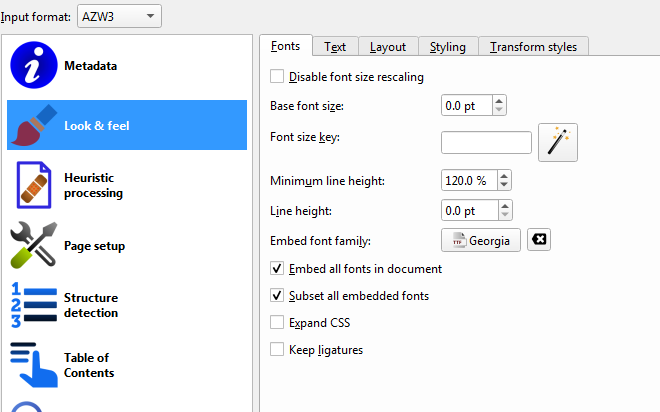This screenshot has height=412, width=660.
Task: Switch to the Text tab
Action: 335,46
